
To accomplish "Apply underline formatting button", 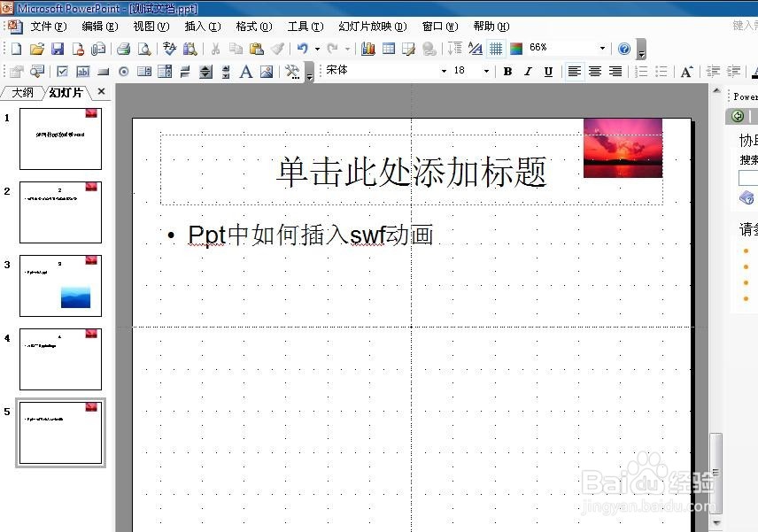I will [548, 70].
